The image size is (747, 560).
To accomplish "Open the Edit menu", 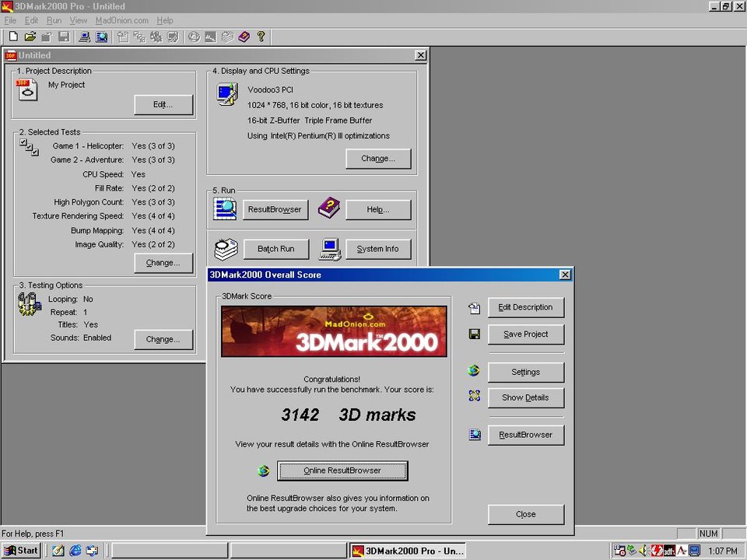I will (31, 20).
